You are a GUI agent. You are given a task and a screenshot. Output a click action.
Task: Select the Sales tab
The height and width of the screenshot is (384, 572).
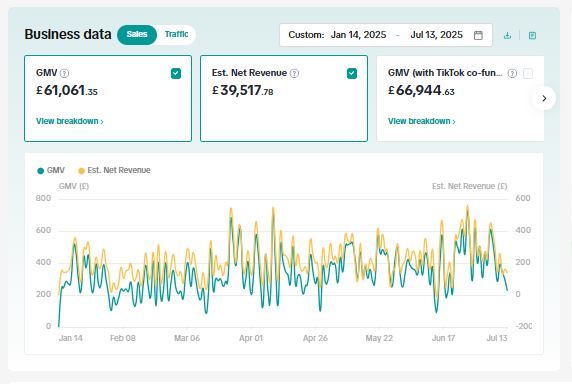137,34
